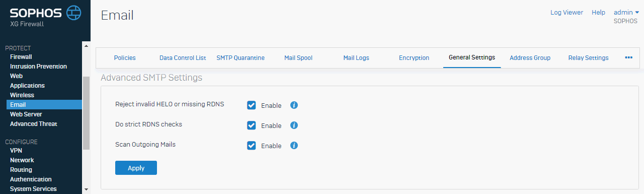Click the Apply button
Viewport: 644px width, 194px height.
(136, 168)
